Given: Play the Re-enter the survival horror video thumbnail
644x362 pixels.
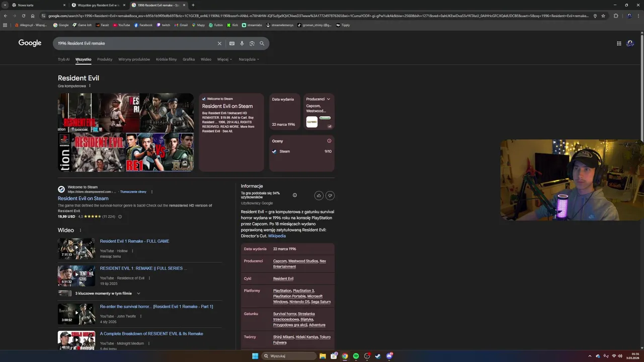Looking at the screenshot, I should (x=76, y=314).
